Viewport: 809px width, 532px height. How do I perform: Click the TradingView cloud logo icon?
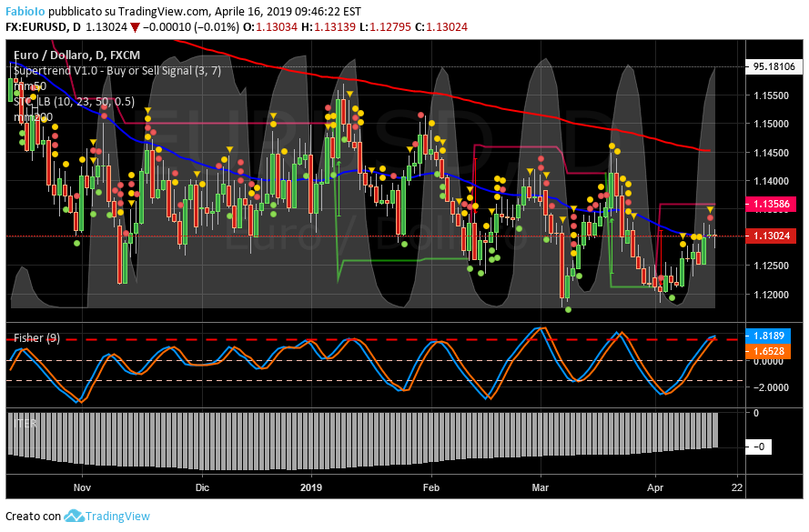click(74, 516)
